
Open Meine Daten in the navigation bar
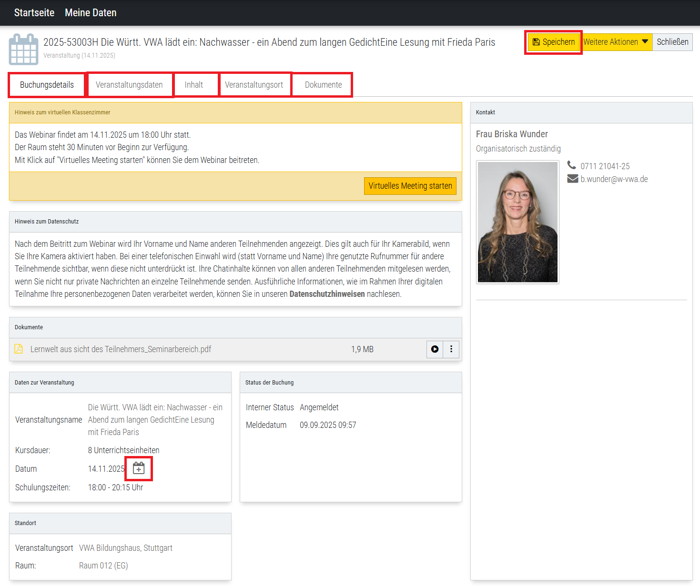click(x=91, y=13)
